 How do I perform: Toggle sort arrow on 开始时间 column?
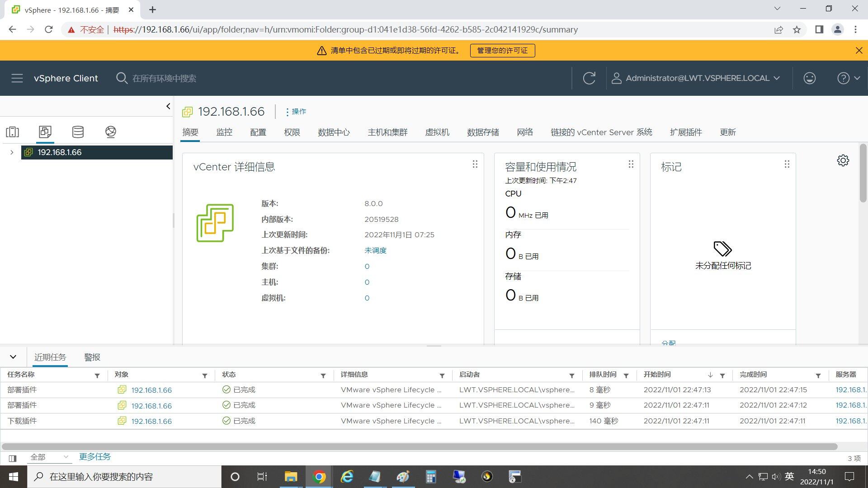(x=710, y=375)
